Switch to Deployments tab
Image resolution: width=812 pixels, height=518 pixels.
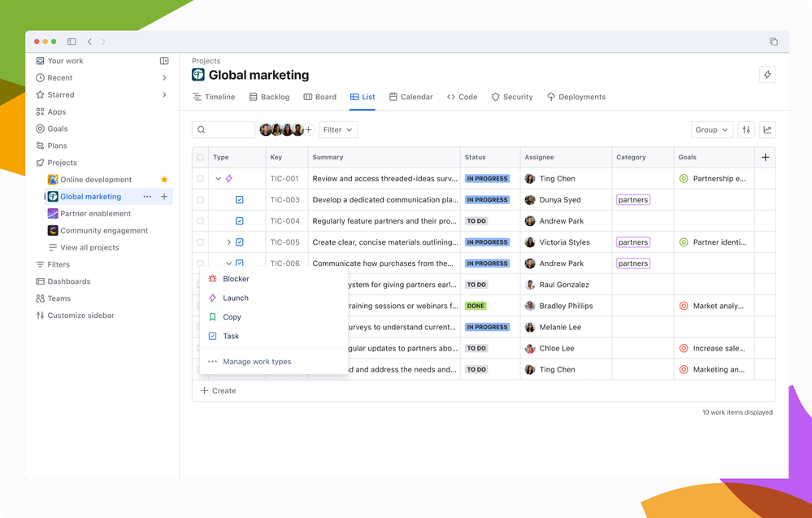tap(575, 97)
